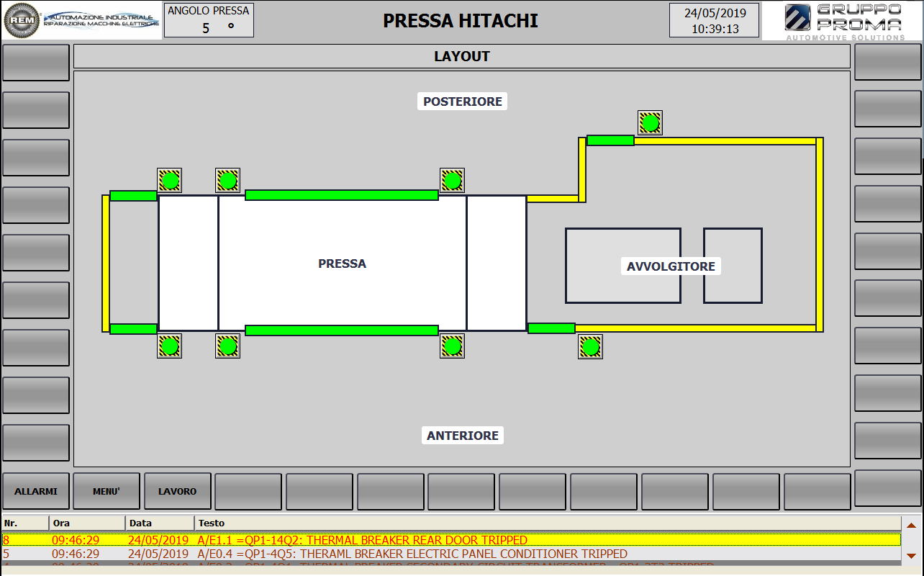The height and width of the screenshot is (576, 924).
Task: Click the POSTERIORE label
Action: click(463, 102)
